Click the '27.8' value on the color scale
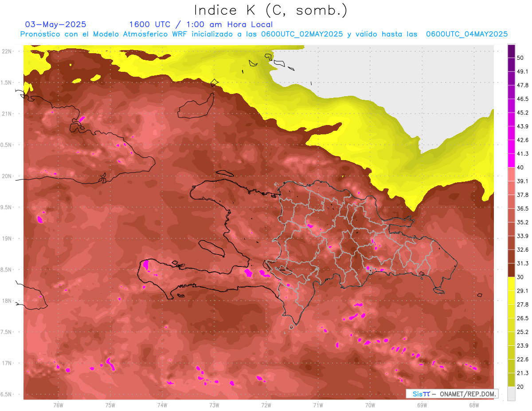 point(523,305)
